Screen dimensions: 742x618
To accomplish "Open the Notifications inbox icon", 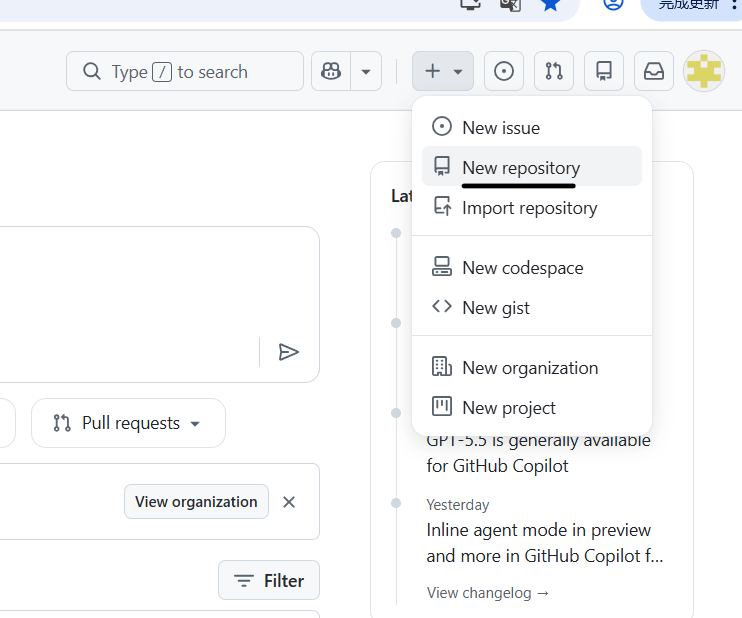I will (x=654, y=71).
